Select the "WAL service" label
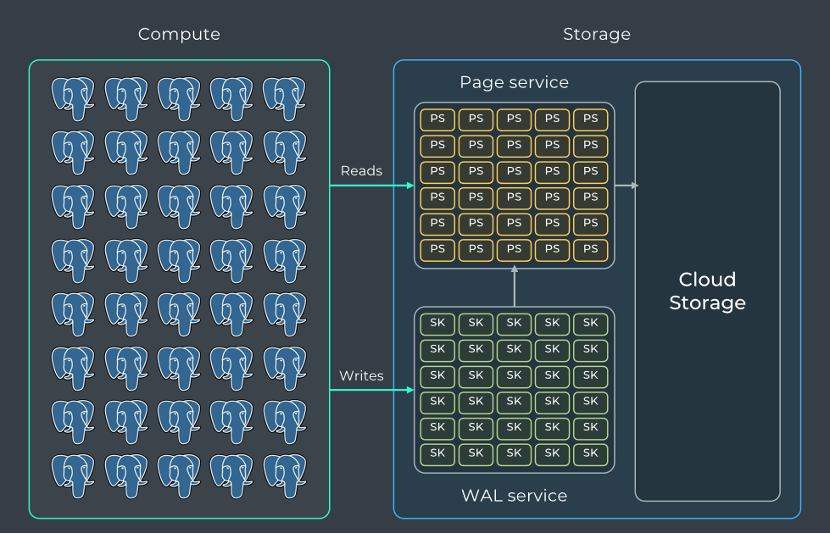This screenshot has height=534, width=830. pyautogui.click(x=514, y=496)
